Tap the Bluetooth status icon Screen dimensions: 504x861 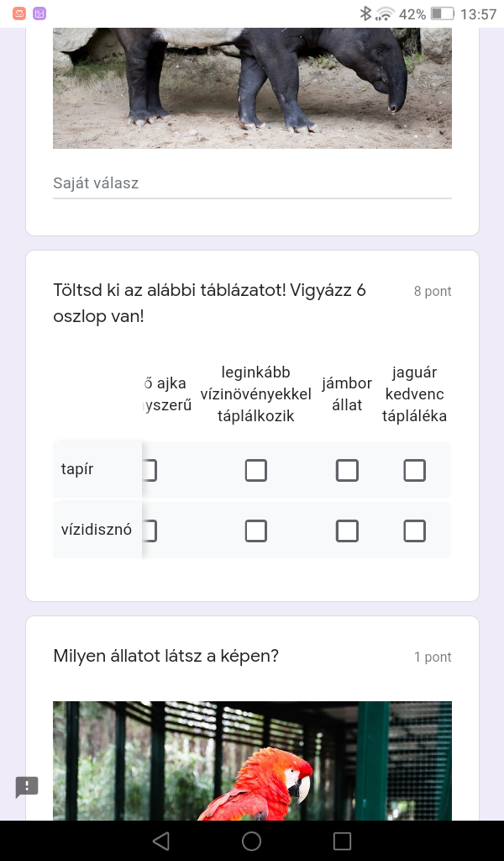tap(365, 13)
